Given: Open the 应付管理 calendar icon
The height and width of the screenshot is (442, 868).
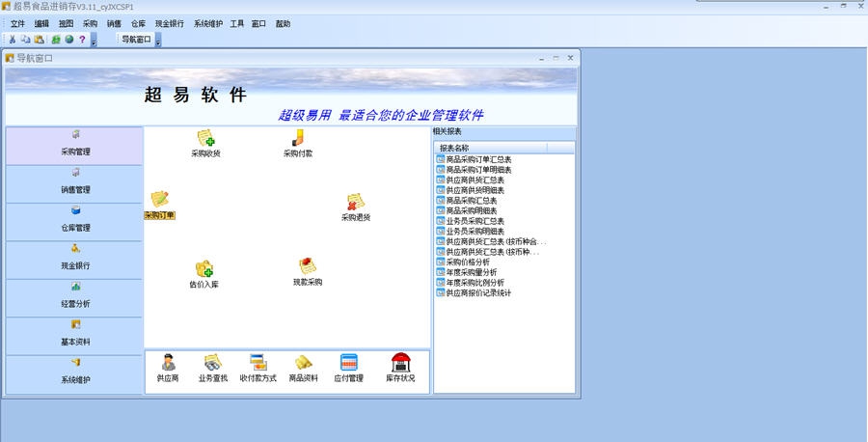Looking at the screenshot, I should [x=348, y=364].
